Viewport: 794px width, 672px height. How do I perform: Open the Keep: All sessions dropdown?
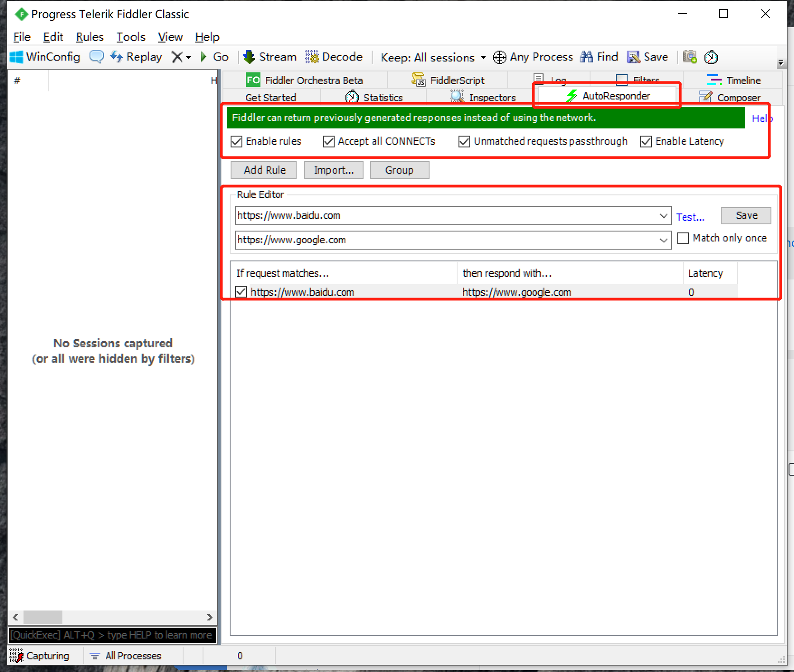pos(433,57)
